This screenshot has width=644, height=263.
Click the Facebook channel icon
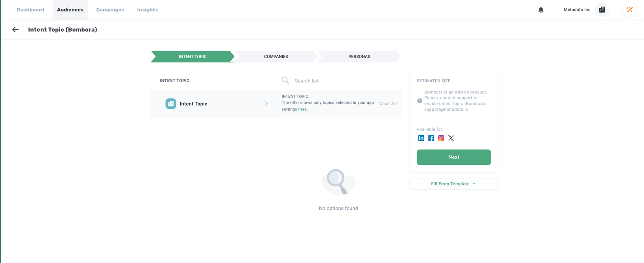coord(431,138)
